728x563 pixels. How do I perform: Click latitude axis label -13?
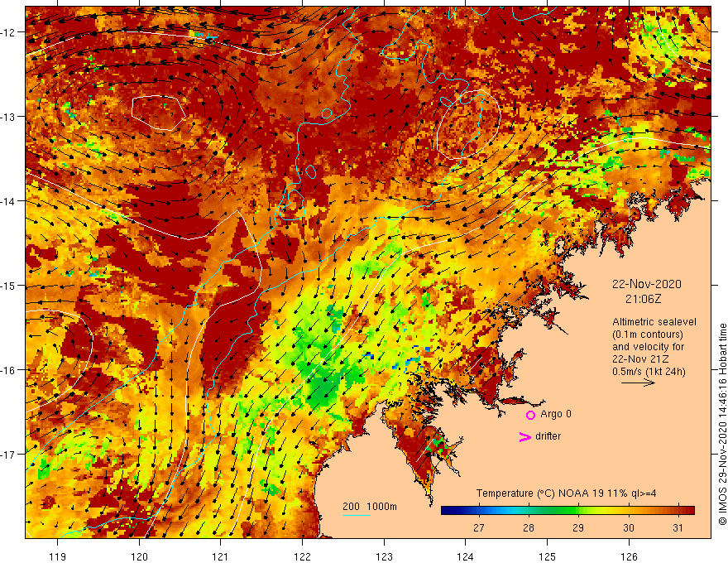(x=8, y=117)
